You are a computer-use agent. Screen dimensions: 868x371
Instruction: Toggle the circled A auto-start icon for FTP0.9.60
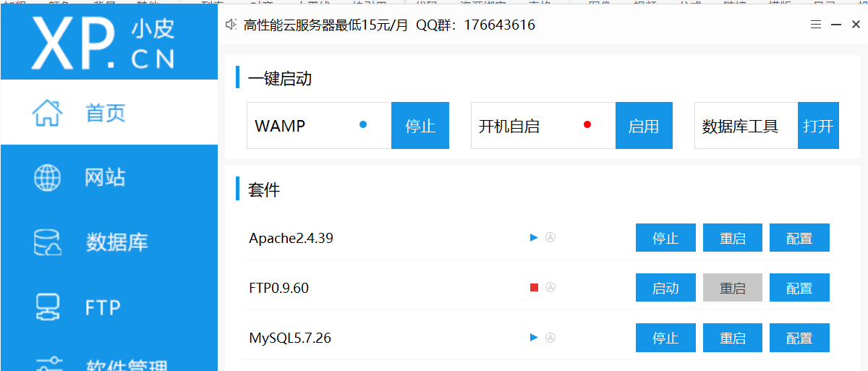[x=550, y=287]
